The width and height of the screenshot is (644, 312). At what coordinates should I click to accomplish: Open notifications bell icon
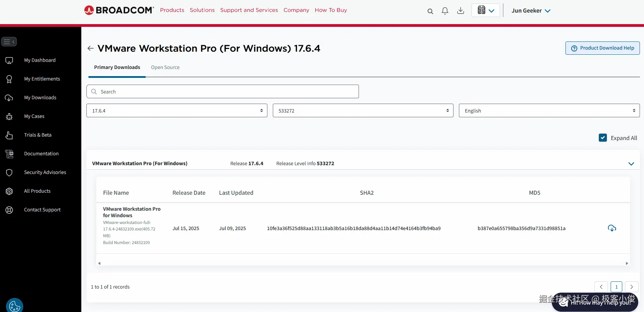coord(445,11)
